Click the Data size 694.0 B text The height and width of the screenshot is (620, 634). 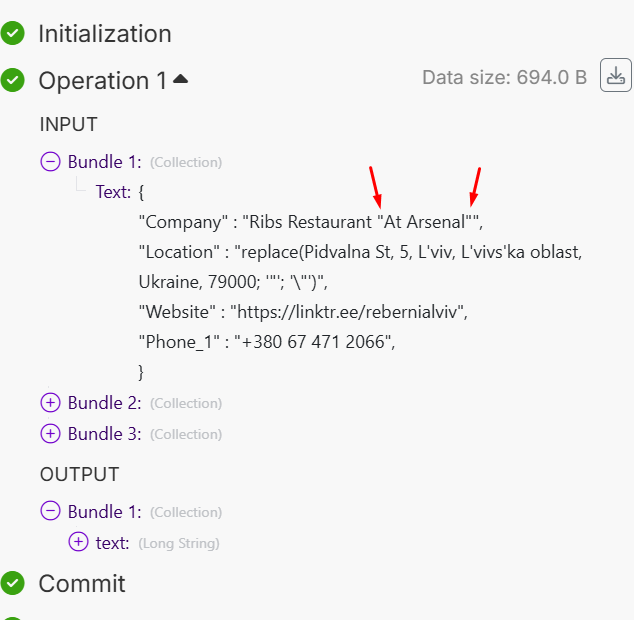(x=504, y=78)
